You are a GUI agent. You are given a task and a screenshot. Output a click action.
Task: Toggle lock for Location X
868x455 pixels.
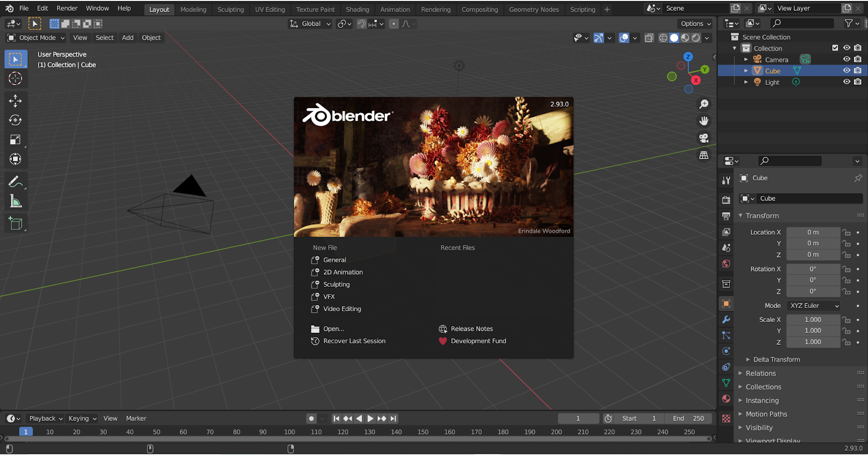846,232
